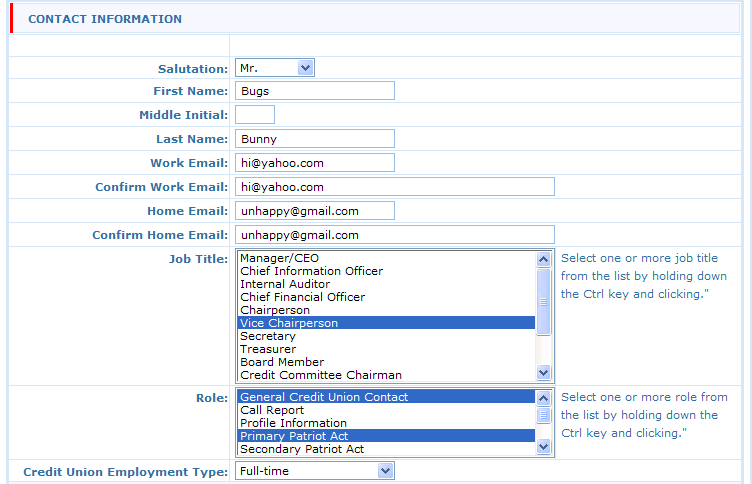Select Primary Patriot Act role
752x484 pixels.
click(387, 436)
